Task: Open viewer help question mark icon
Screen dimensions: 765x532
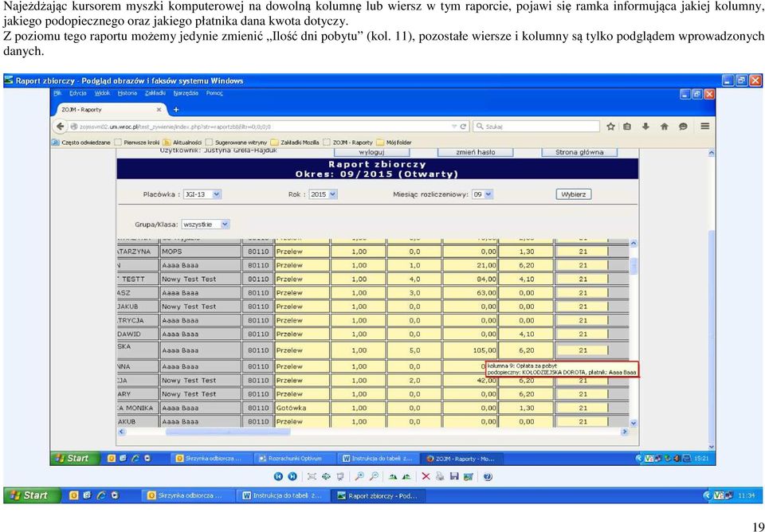Action: click(x=488, y=476)
